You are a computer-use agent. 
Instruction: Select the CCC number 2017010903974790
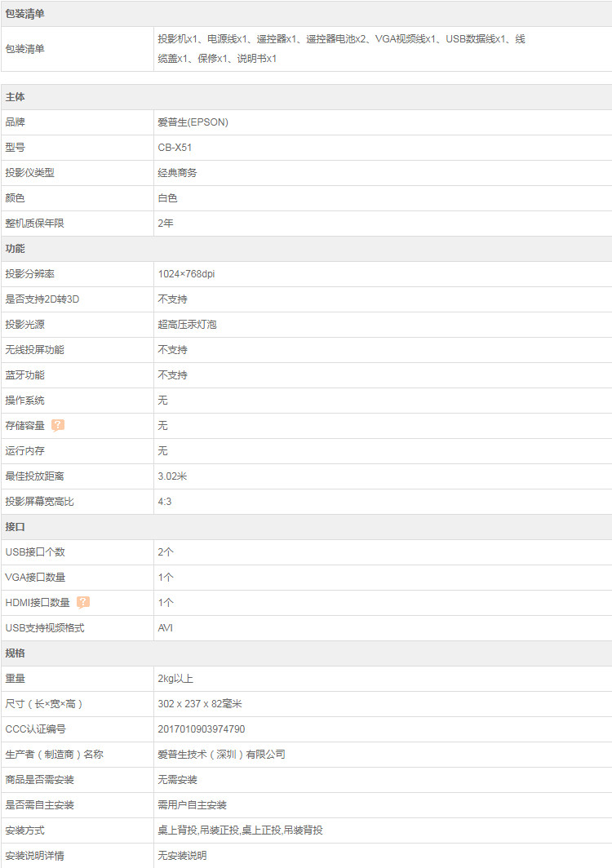[x=201, y=729]
